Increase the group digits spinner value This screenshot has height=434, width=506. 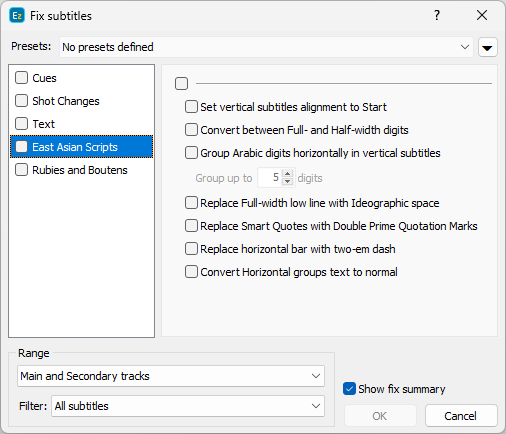coord(287,174)
